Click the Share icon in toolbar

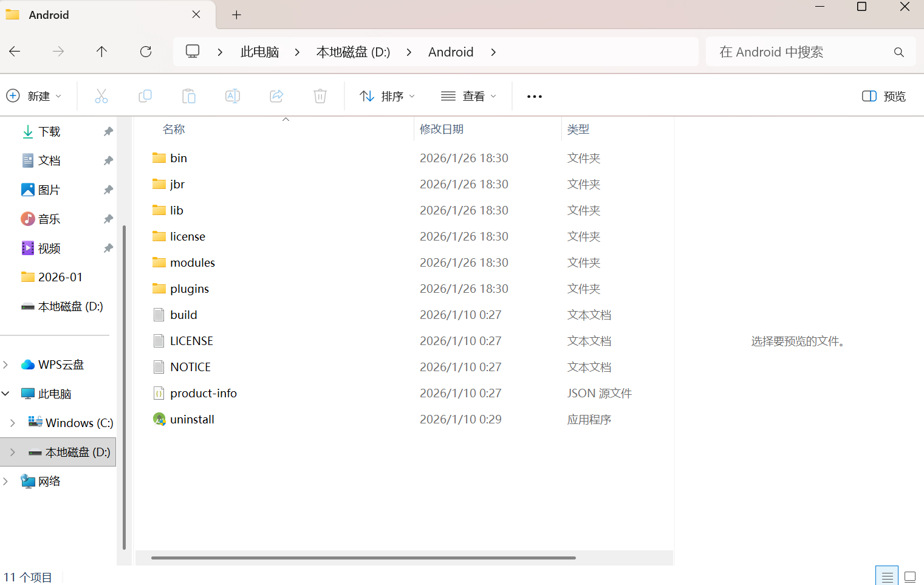point(276,96)
